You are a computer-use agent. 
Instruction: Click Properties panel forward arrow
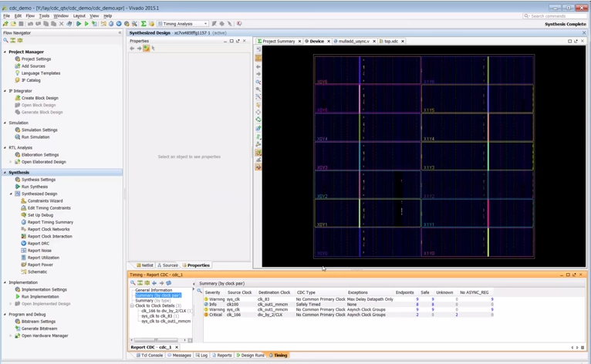[x=139, y=49]
